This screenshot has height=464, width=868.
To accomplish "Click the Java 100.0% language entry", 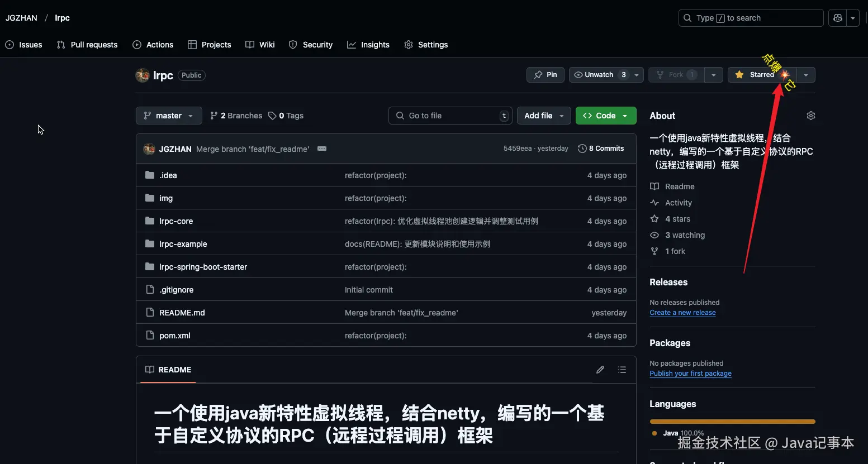I will pos(678,433).
